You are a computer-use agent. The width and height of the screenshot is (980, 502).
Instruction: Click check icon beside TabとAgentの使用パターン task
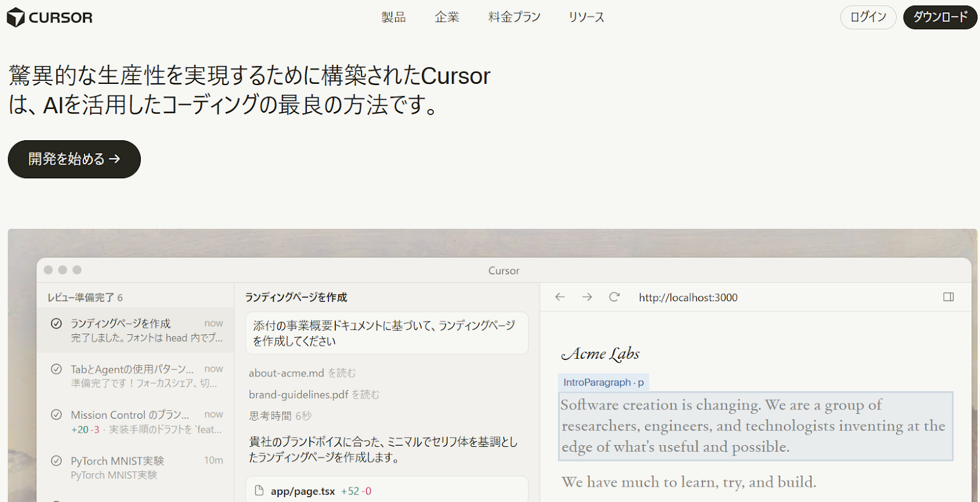[x=56, y=369]
